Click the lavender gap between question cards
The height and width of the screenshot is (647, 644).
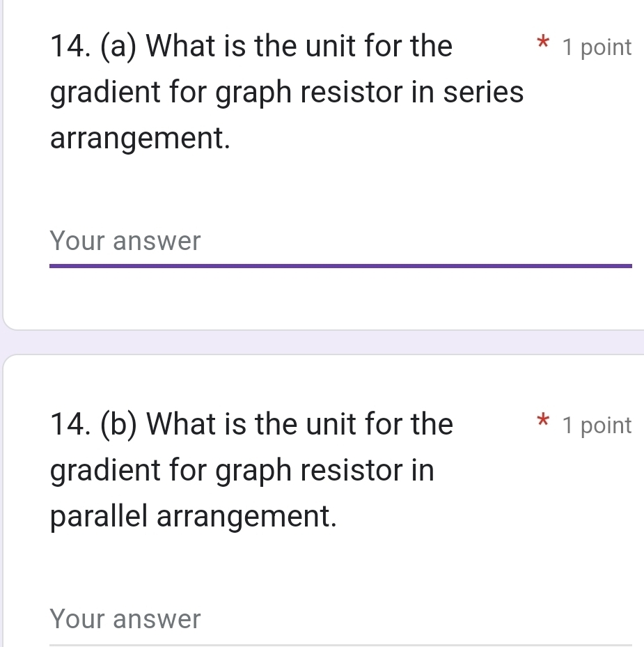click(x=322, y=342)
